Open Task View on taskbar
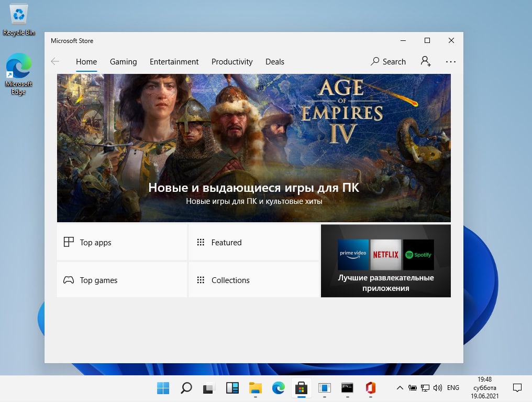Image resolution: width=532 pixels, height=402 pixels. tap(209, 388)
